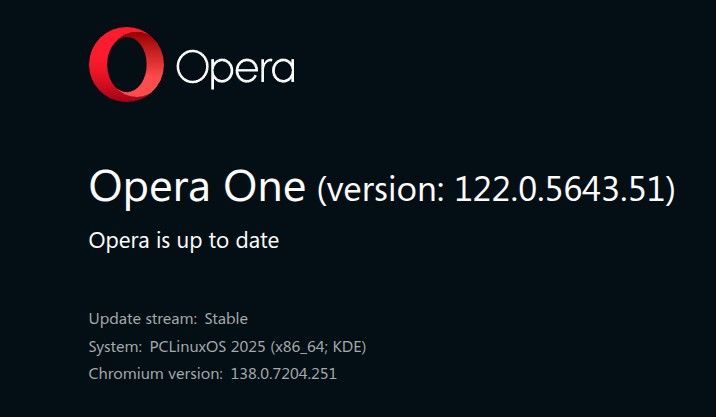Click the word stream in Update stream
Image resolution: width=716 pixels, height=417 pixels.
[171, 319]
